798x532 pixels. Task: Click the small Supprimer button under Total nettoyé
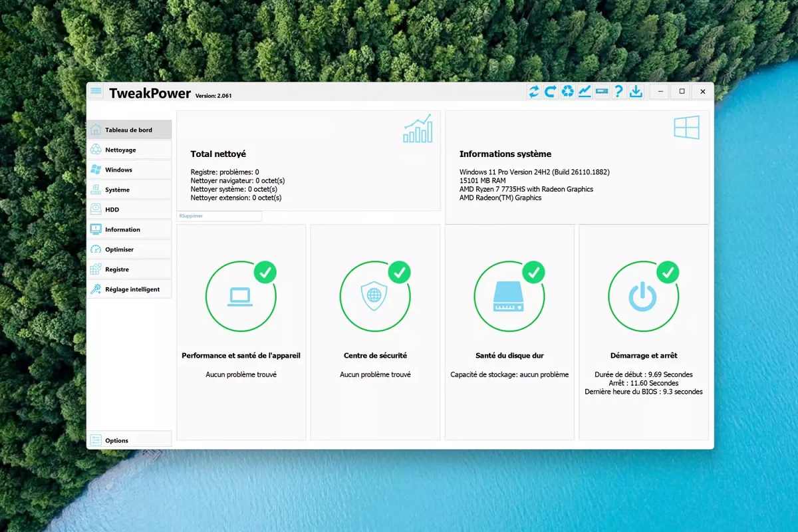click(219, 216)
